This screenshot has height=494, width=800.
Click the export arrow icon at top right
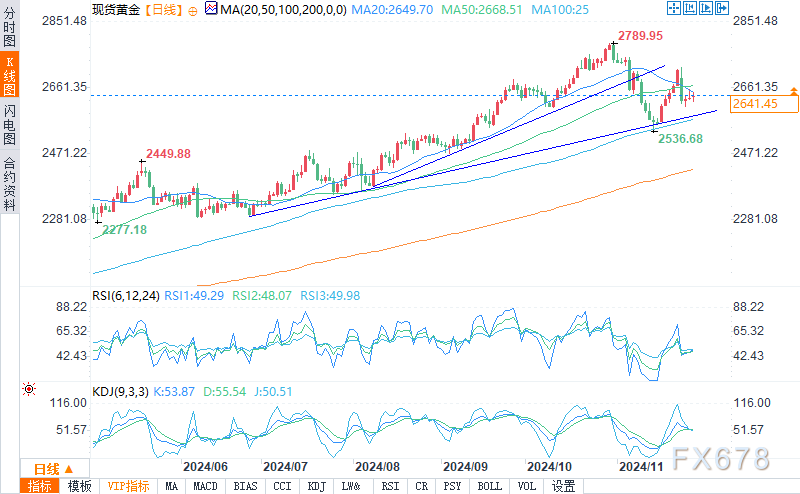(722, 8)
